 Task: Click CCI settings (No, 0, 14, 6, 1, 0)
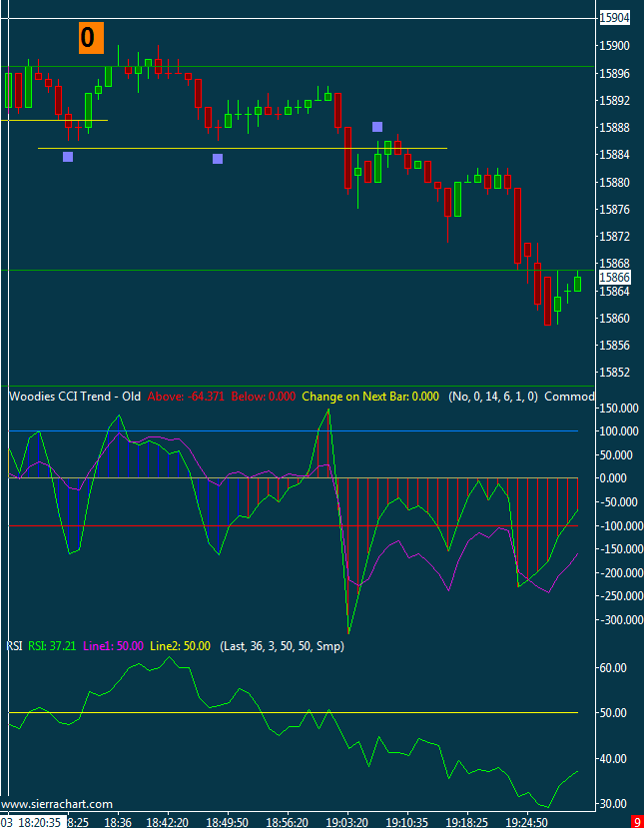pos(493,397)
